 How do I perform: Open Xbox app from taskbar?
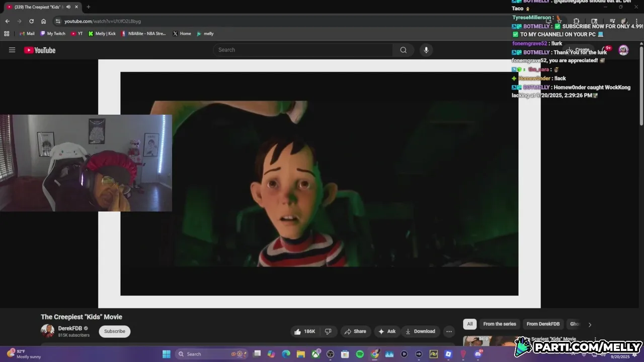[316, 354]
